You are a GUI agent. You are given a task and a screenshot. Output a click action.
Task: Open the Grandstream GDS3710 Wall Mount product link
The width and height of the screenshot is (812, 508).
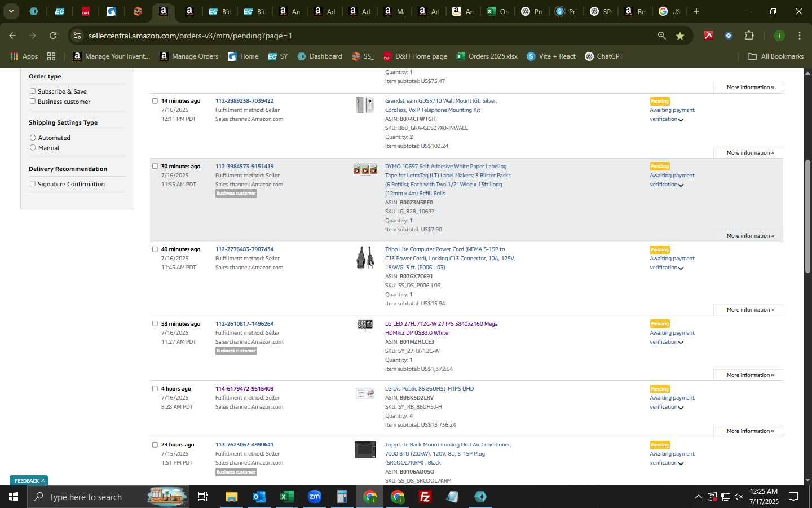[441, 106]
